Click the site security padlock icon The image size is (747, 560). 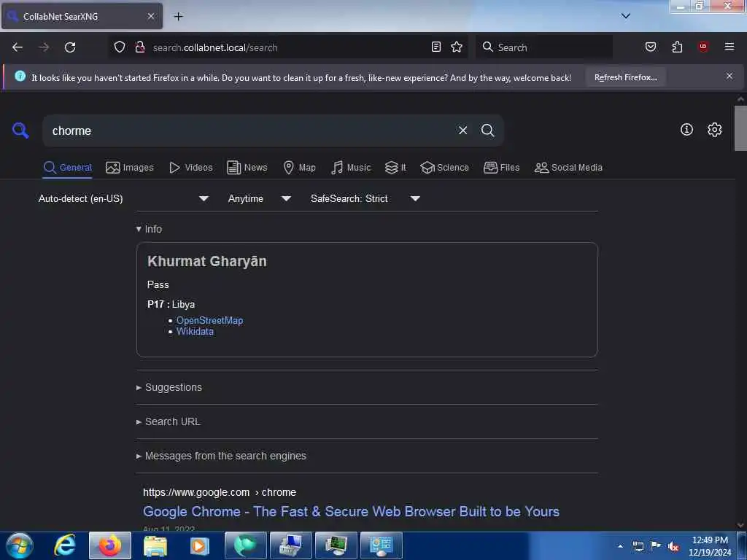[x=140, y=47]
